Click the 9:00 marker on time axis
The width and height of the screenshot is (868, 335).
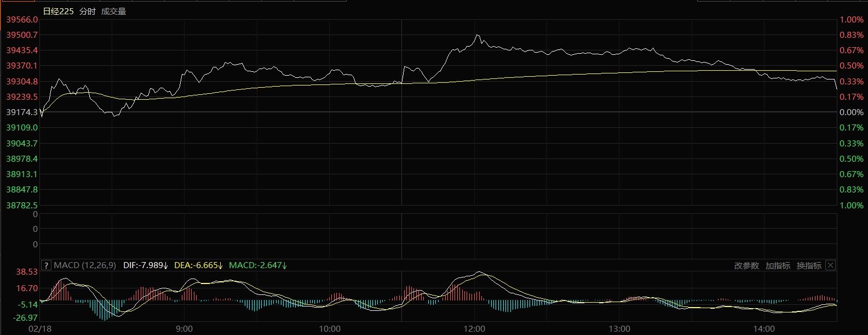185,329
